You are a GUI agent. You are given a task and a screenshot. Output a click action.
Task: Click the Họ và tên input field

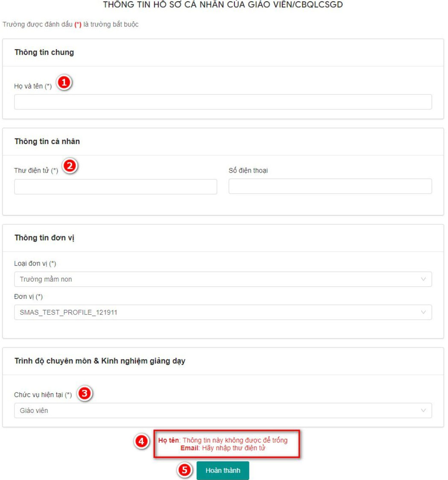223,102
